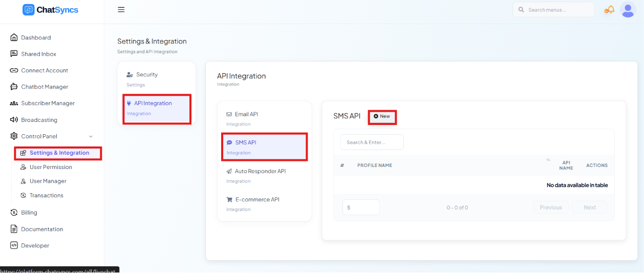
Task: Click the Actions column header
Action: [597, 165]
